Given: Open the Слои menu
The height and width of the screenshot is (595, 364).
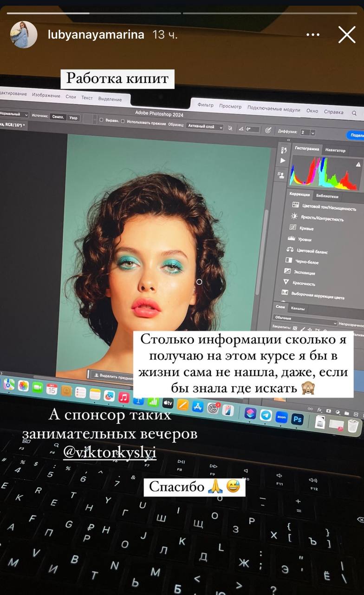Looking at the screenshot, I should coord(71,97).
